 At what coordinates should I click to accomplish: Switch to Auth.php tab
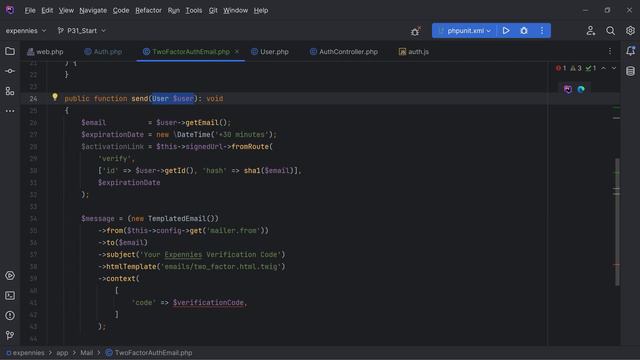pyautogui.click(x=103, y=52)
